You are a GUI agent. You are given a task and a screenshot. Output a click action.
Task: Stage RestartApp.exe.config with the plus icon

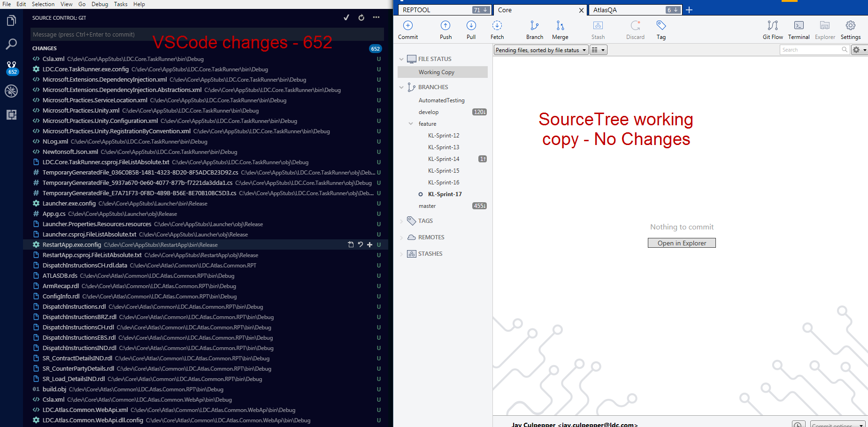[370, 244]
